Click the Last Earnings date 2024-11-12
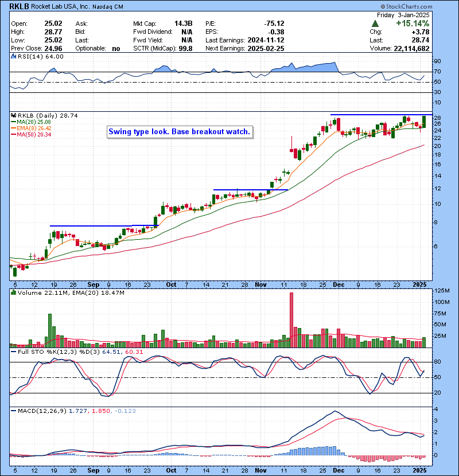This screenshot has width=459, height=476. (x=266, y=40)
